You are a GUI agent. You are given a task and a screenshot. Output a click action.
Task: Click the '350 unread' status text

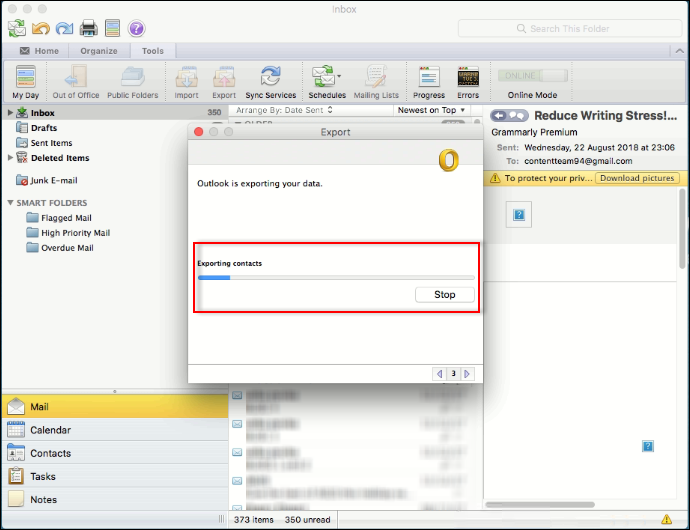click(307, 520)
